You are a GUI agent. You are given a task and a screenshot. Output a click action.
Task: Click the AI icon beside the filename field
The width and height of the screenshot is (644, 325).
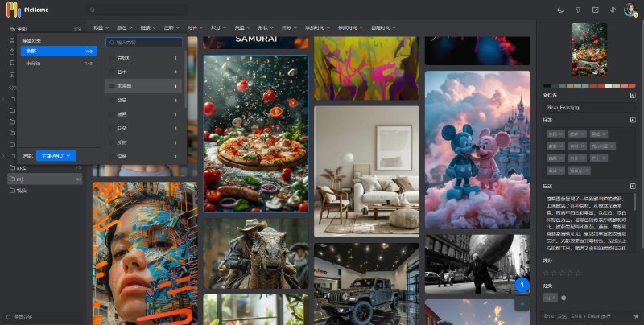[x=634, y=95]
